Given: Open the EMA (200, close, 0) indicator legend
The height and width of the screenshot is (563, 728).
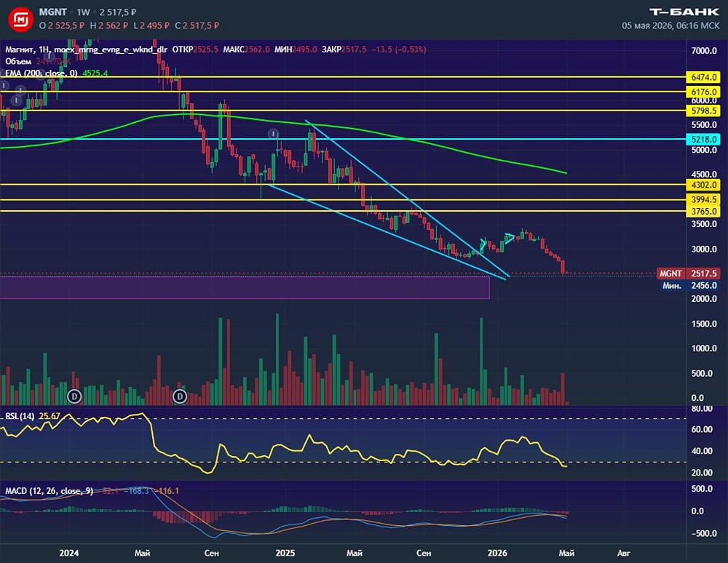Looking at the screenshot, I should click(x=41, y=73).
